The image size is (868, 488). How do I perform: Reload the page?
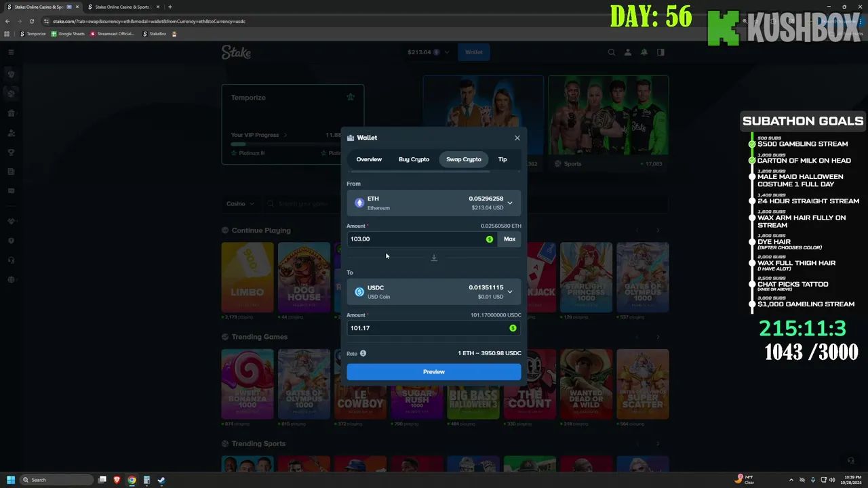point(32,21)
